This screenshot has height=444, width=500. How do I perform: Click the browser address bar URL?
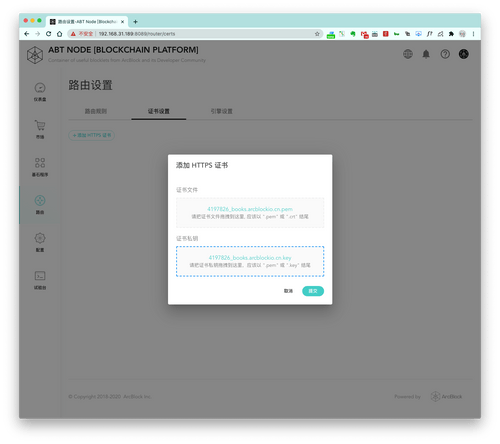[137, 34]
